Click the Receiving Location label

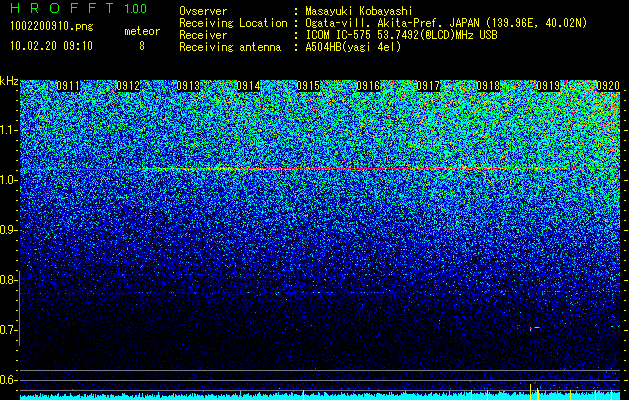tap(233, 23)
